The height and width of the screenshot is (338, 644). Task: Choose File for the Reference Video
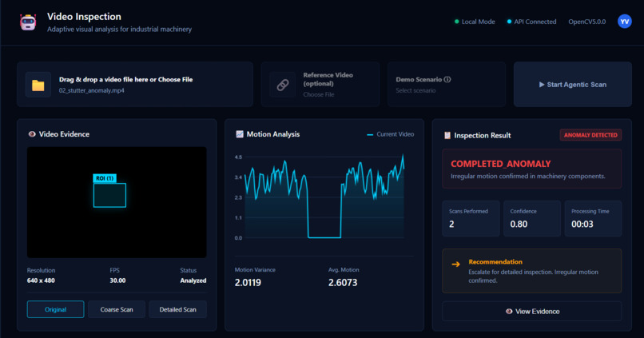coord(319,94)
